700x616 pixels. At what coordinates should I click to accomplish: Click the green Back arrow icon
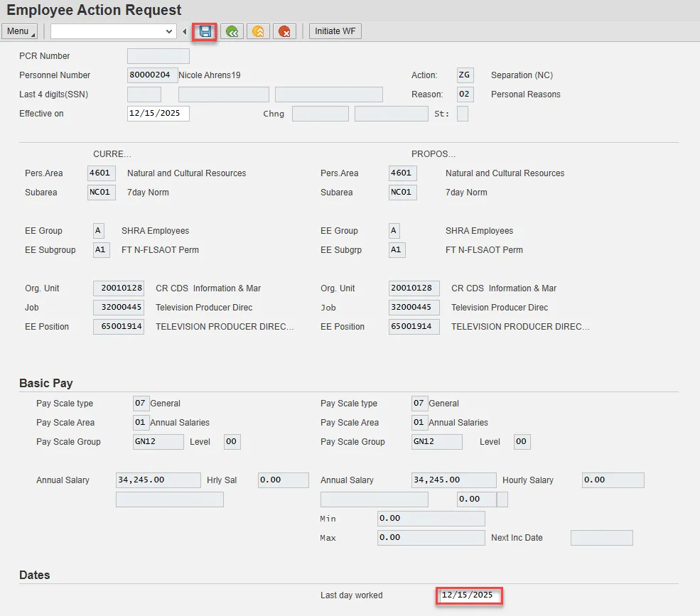tap(232, 31)
